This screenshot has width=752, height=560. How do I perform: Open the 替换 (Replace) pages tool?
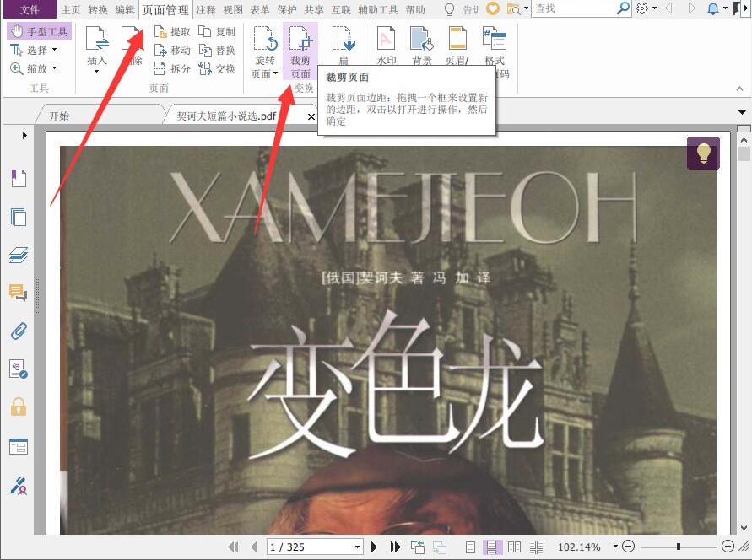(223, 50)
